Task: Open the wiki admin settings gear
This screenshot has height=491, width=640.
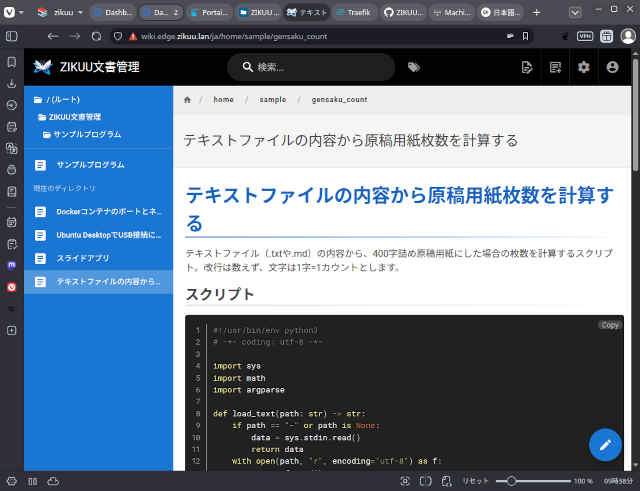Action: click(x=584, y=67)
